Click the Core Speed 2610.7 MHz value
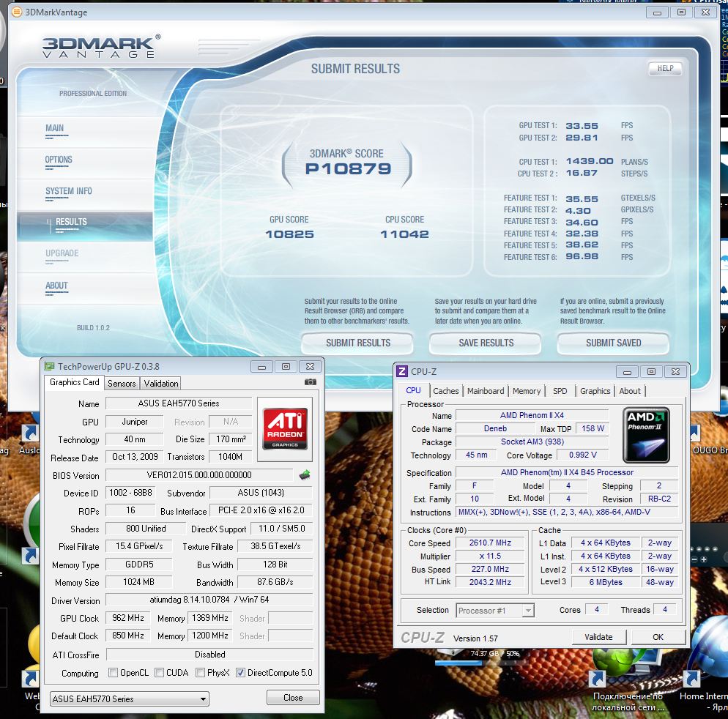Screen dimensions: 728x719 pos(490,543)
